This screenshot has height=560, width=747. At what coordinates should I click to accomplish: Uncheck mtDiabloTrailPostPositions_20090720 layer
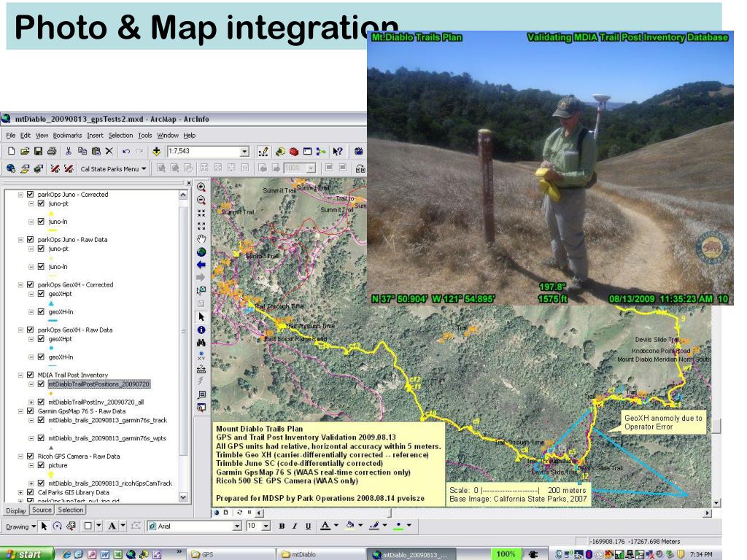(x=41, y=384)
